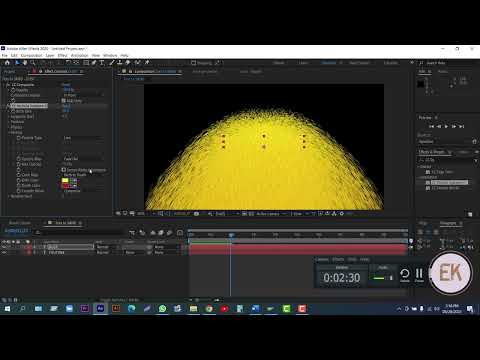Go to last frame in Preview panel

coord(461,126)
